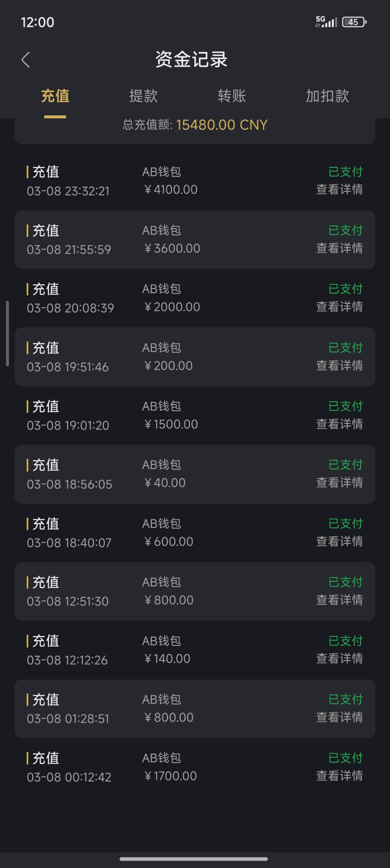The width and height of the screenshot is (390, 868).
Task: View details of the ¥600.00 recharge
Action: 339,541
